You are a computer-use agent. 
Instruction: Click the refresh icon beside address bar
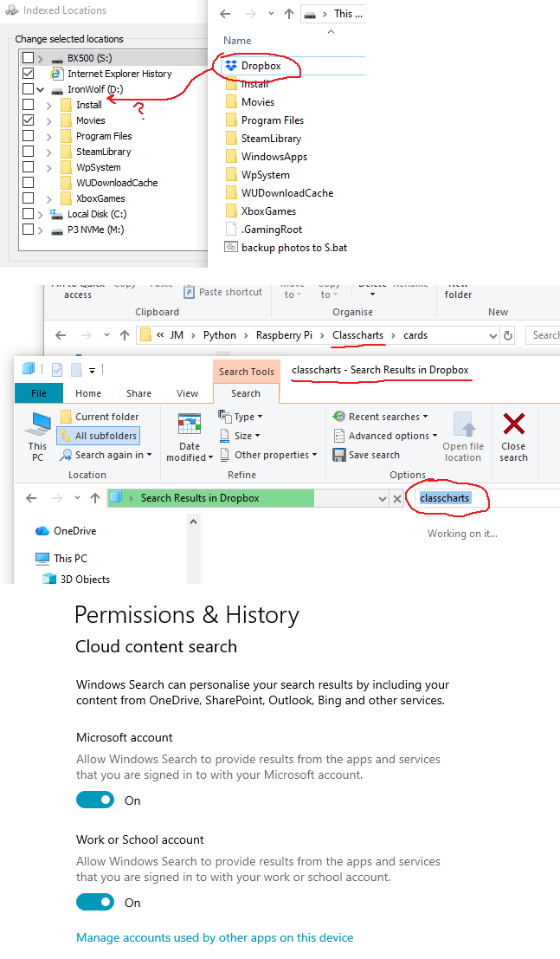(x=508, y=335)
